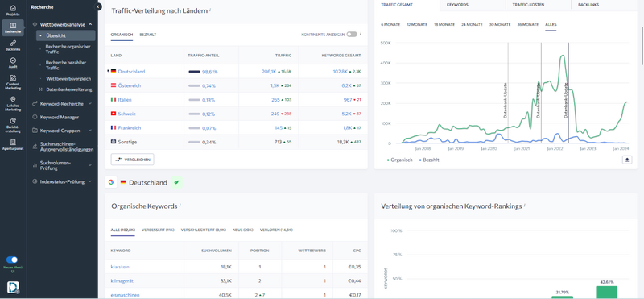Click info icon beside Kontinente anzeigen toggle
The height and width of the screenshot is (299, 644).
[x=361, y=34]
